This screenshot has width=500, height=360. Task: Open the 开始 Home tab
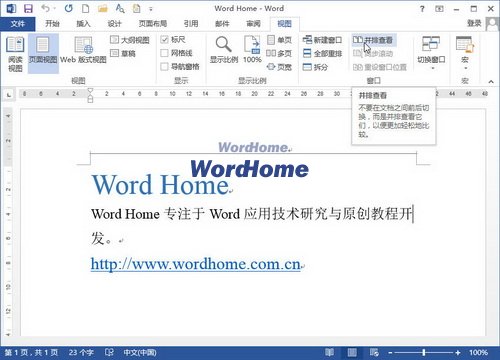point(52,24)
